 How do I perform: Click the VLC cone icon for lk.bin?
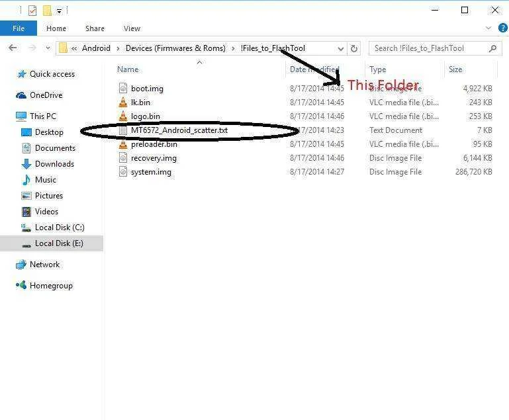(x=123, y=102)
